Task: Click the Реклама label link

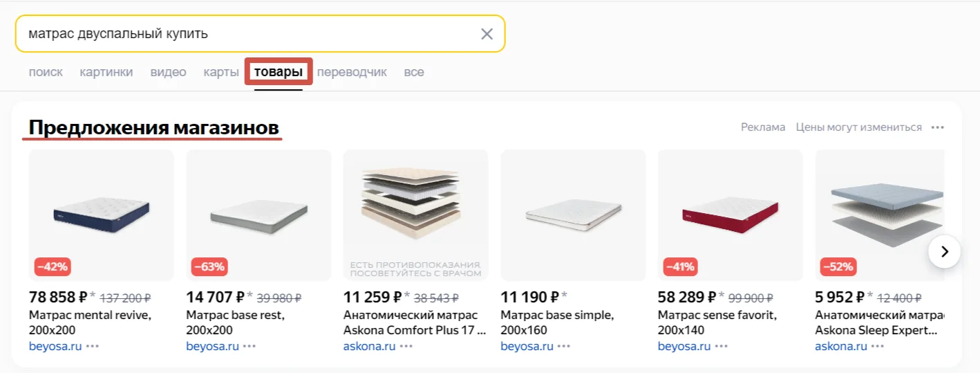Action: click(763, 127)
